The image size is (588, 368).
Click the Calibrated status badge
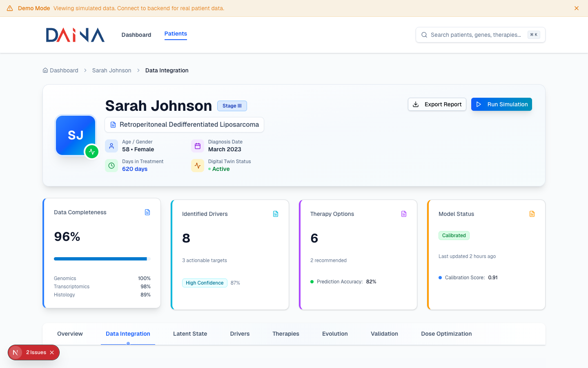pos(454,236)
